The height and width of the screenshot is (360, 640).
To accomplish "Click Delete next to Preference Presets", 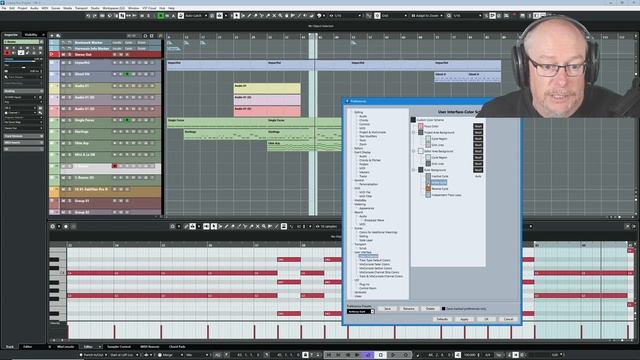I will click(x=430, y=309).
